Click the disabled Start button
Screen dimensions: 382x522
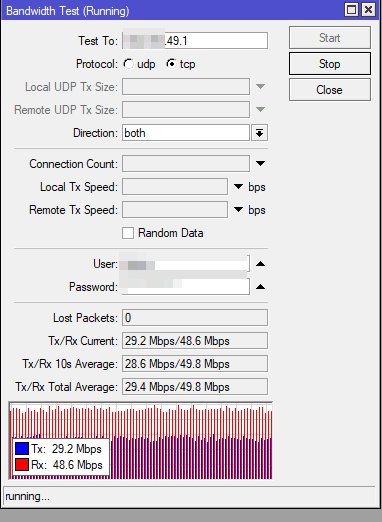[330, 38]
